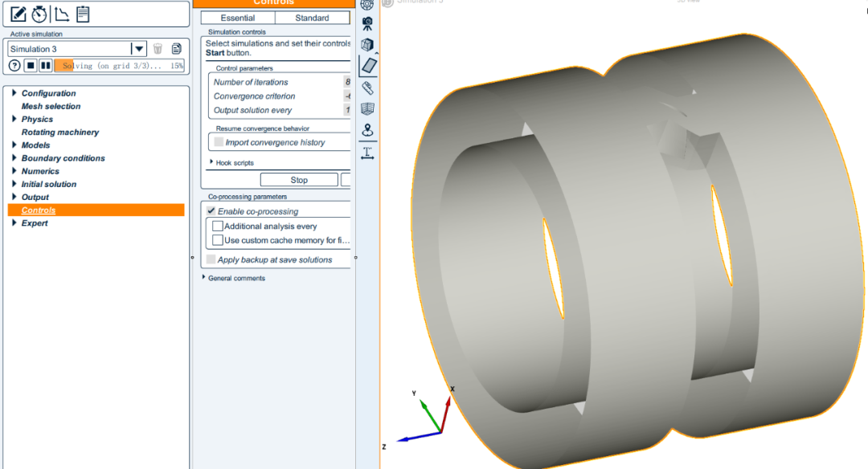Toggle Import convergence history checkbox
Screen dimensions: 868x469
219,142
